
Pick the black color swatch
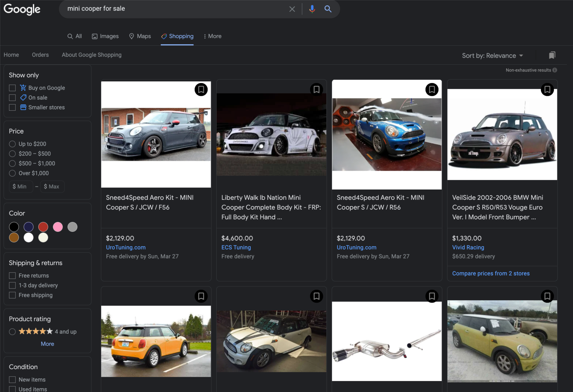14,227
